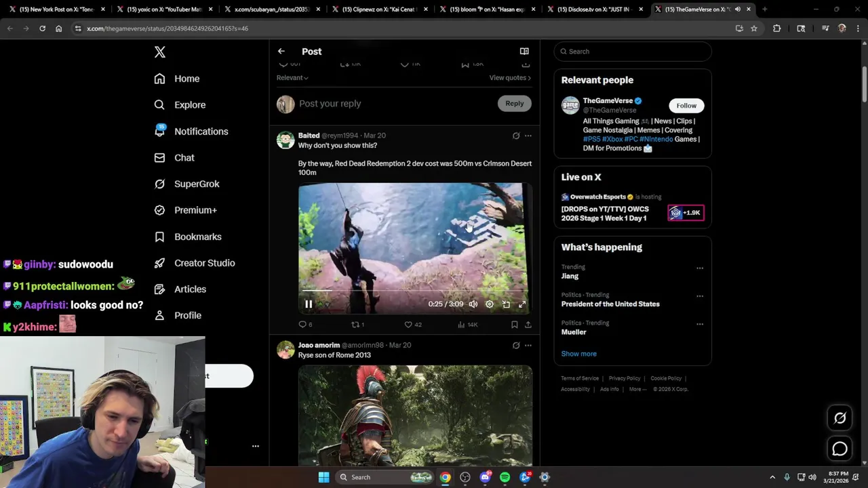Bookmark this page star icon
The height and width of the screenshot is (488, 868).
point(754,28)
